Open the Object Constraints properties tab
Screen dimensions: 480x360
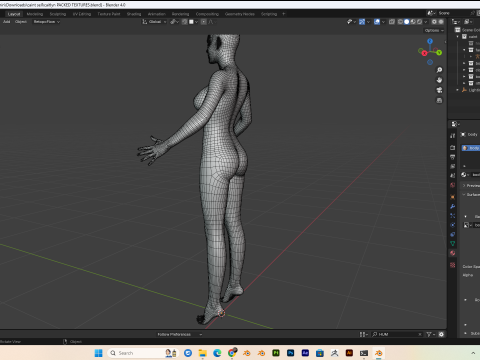tap(453, 234)
